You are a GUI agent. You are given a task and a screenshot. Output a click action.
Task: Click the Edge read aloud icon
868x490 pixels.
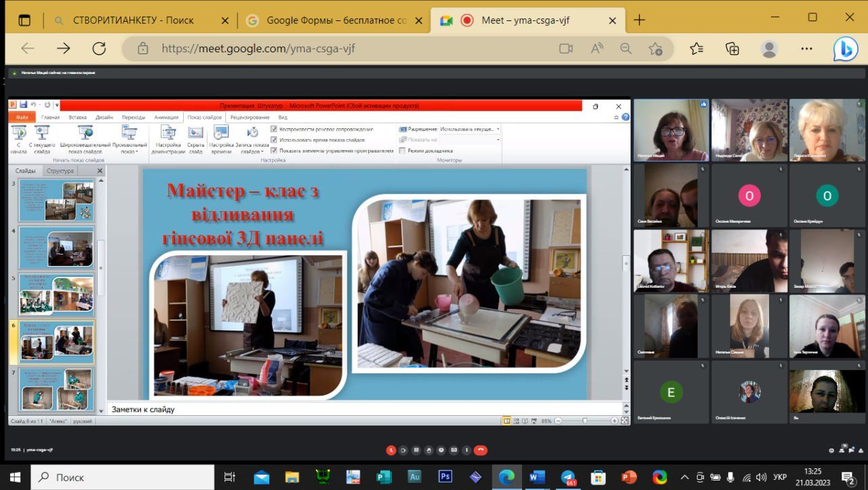[x=597, y=48]
